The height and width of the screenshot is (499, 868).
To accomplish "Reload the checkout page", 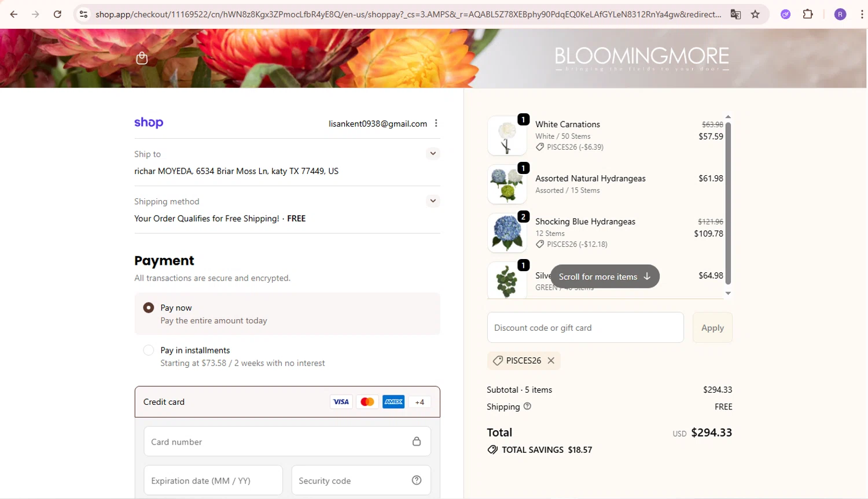I will pos(57,14).
